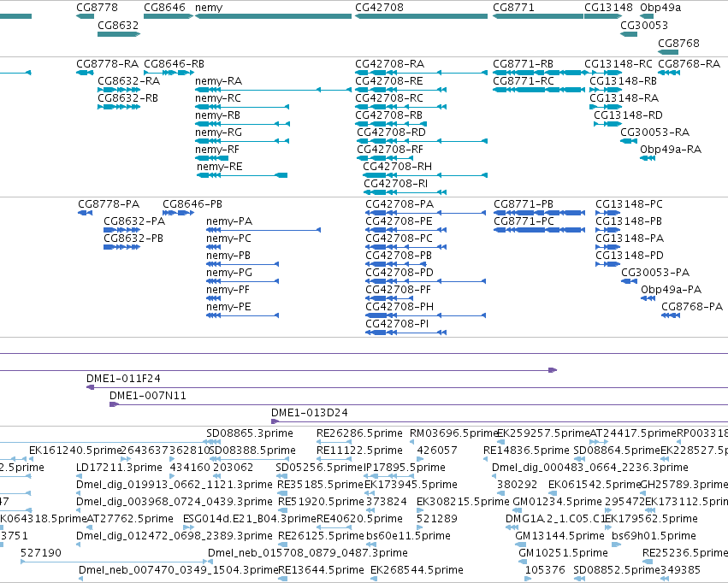Select transcript CG42708-RD
Screen dimensions: 728x583
pyautogui.click(x=391, y=132)
